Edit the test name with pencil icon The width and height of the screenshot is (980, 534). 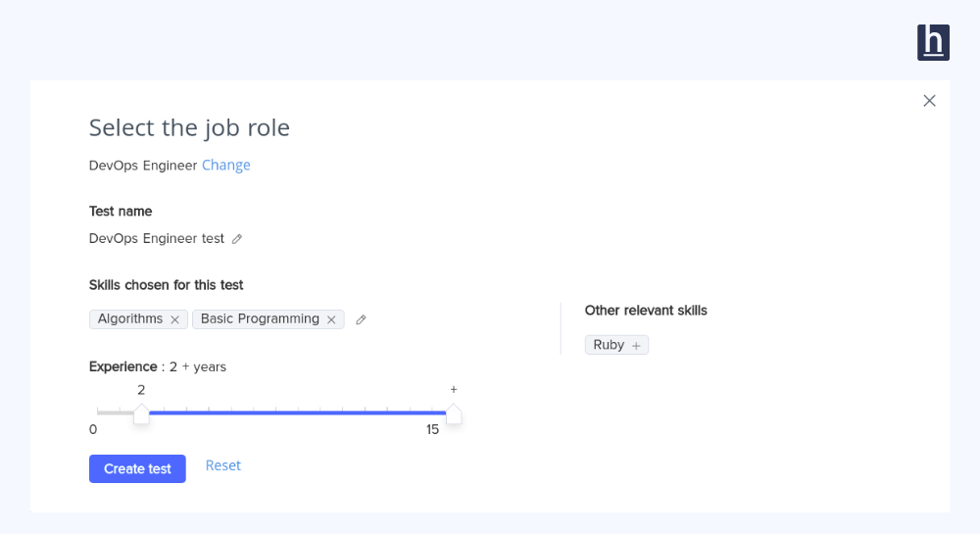click(x=236, y=239)
